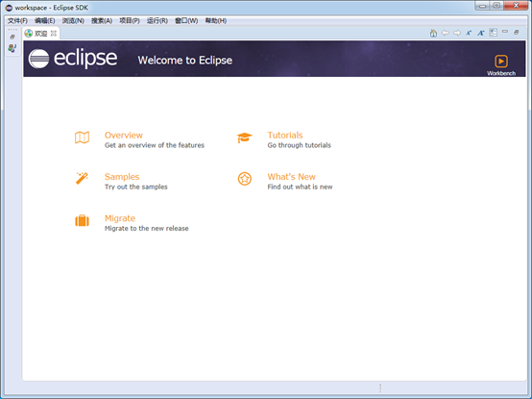The height and width of the screenshot is (399, 532).
Task: Click the minimized view icon in left trim
Action: [12, 48]
